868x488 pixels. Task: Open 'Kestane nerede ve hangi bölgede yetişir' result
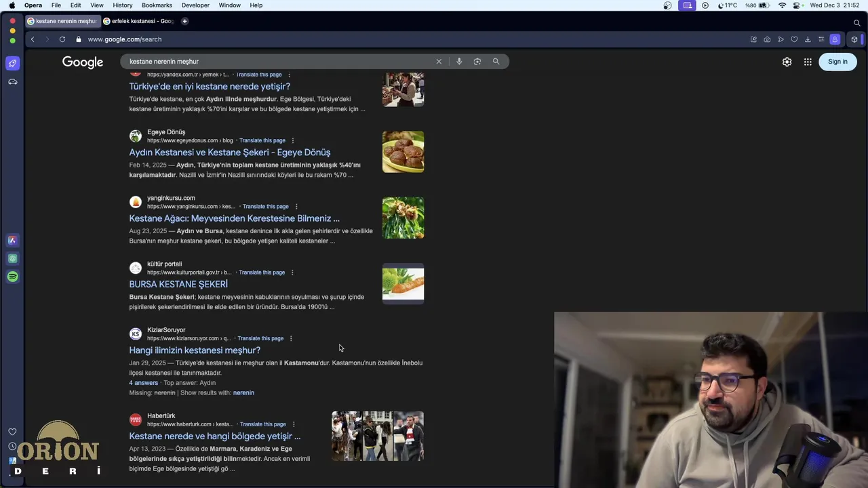pos(215,436)
